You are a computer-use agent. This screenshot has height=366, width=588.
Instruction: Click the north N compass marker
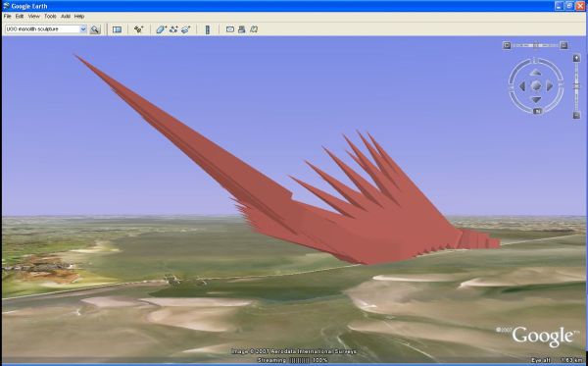(x=537, y=111)
